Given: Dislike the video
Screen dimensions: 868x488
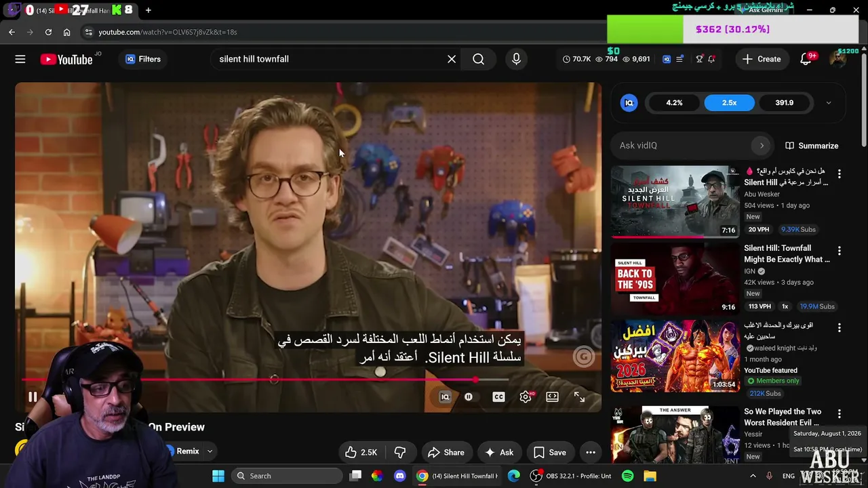Looking at the screenshot, I should coord(400,452).
